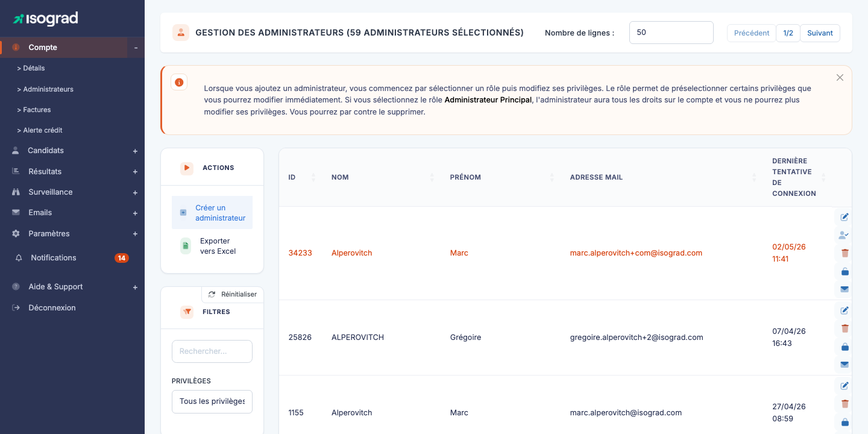Image resolution: width=868 pixels, height=434 pixels.
Task: Expand the Emails menu with its plus
Action: tap(135, 213)
